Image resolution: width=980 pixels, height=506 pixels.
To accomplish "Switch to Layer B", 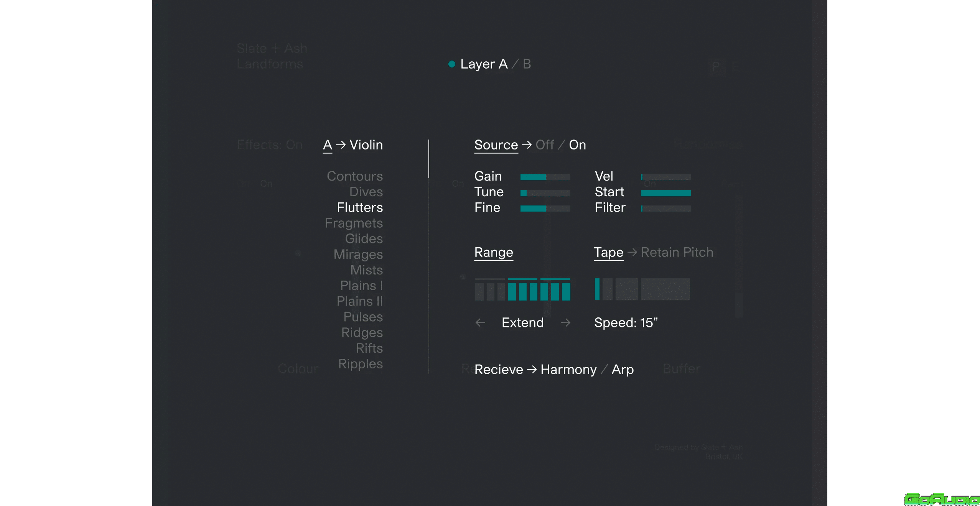I will click(527, 64).
